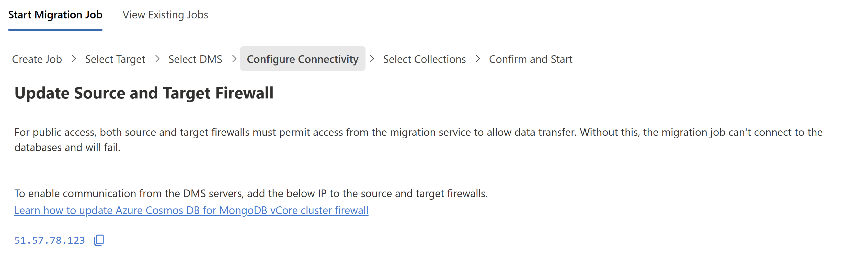This screenshot has width=868, height=267.
Task: Click the blue underline beneath the active tab
Action: pos(55,30)
